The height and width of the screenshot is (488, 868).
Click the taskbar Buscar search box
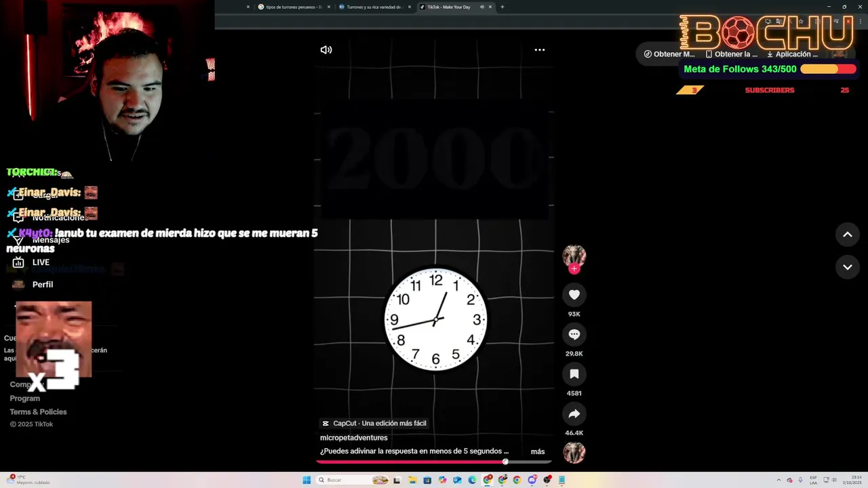353,480
